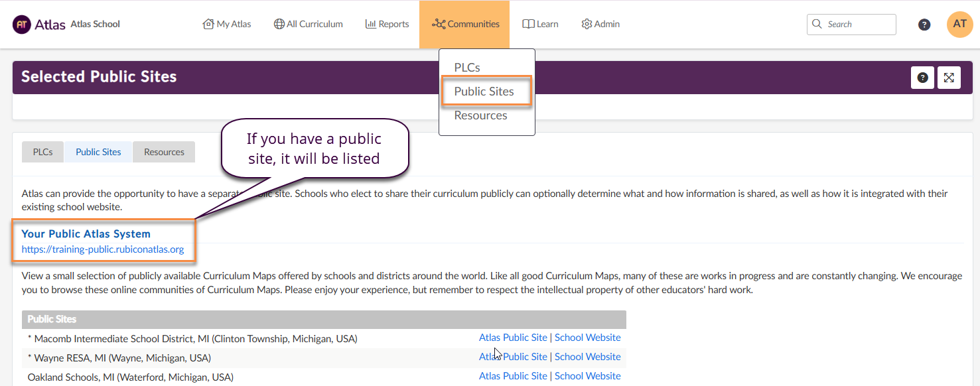The width and height of the screenshot is (980, 386).
Task: Collapse the Communities dropdown menu
Action: 464,24
